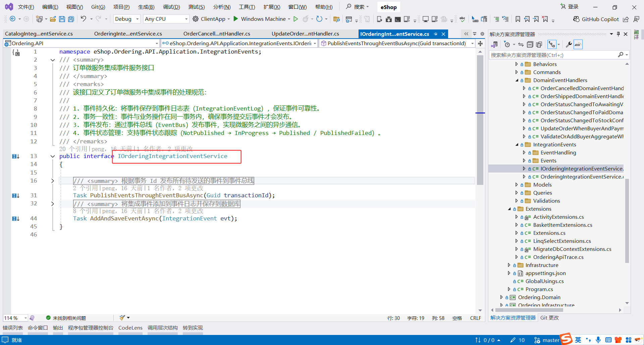Open the pending changes filter clock icon
The height and width of the screenshot is (345, 644).
[507, 44]
